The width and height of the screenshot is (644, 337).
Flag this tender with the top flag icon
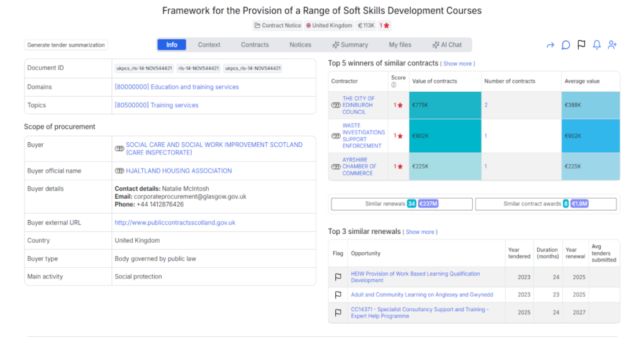pos(581,45)
